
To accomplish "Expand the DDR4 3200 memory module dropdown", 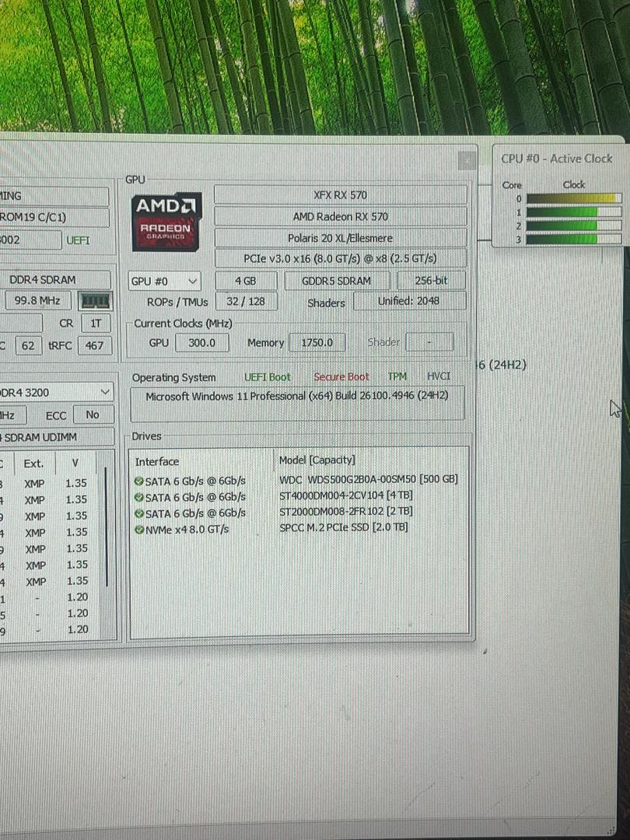I will coord(56,393).
